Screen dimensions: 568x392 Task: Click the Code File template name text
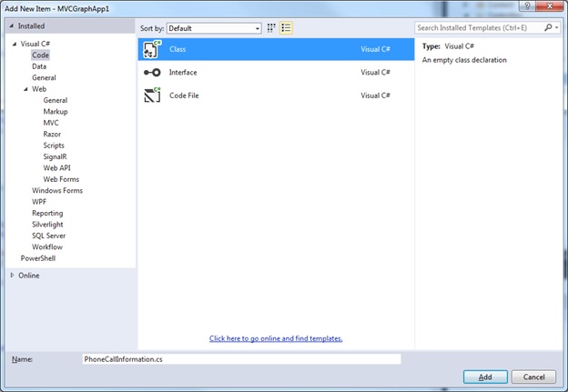[184, 95]
